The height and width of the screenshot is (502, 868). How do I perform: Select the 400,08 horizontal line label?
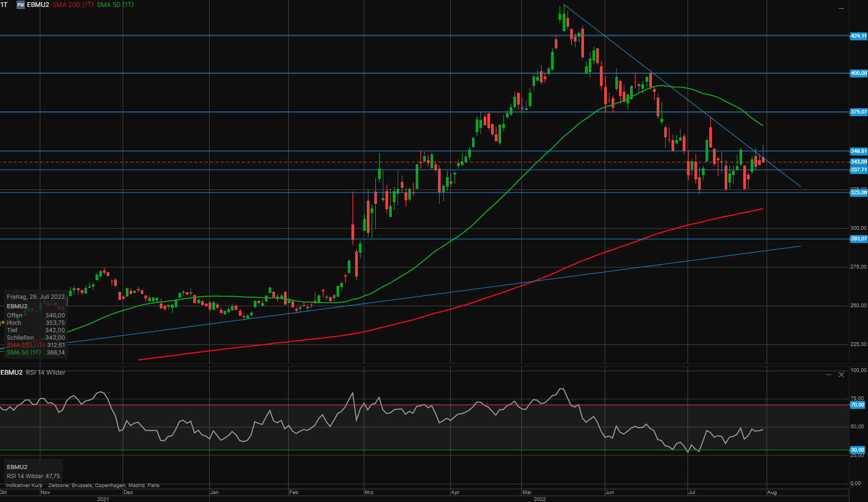(x=858, y=73)
